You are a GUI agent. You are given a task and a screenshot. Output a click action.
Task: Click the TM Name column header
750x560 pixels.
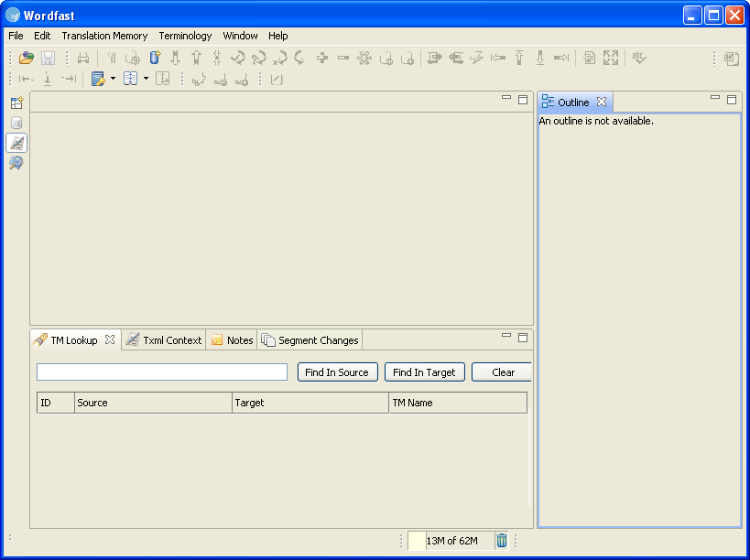pyautogui.click(x=458, y=403)
